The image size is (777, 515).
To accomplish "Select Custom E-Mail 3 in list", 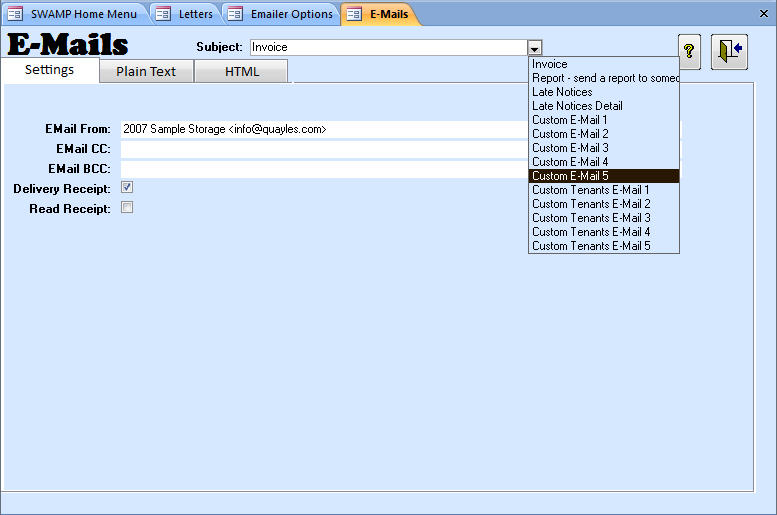I will (x=604, y=148).
